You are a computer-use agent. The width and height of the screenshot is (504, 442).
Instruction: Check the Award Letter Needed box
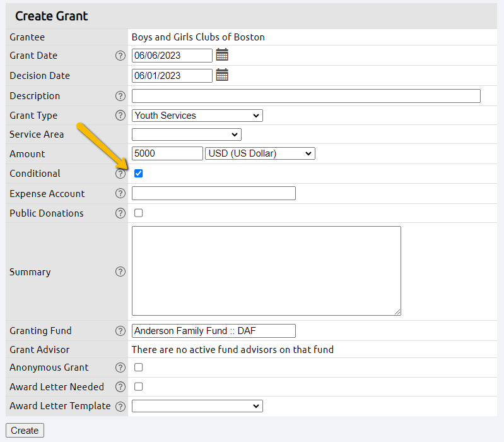(x=139, y=386)
